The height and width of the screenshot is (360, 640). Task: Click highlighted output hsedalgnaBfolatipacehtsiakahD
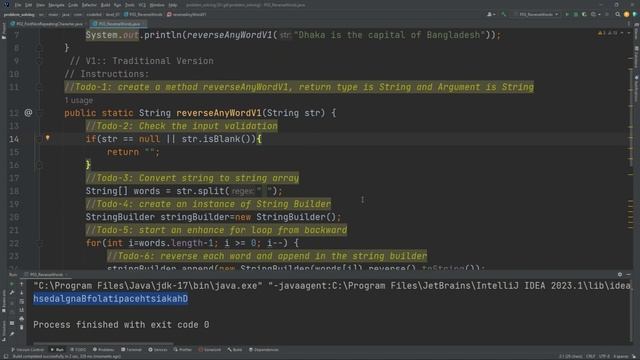click(x=111, y=299)
